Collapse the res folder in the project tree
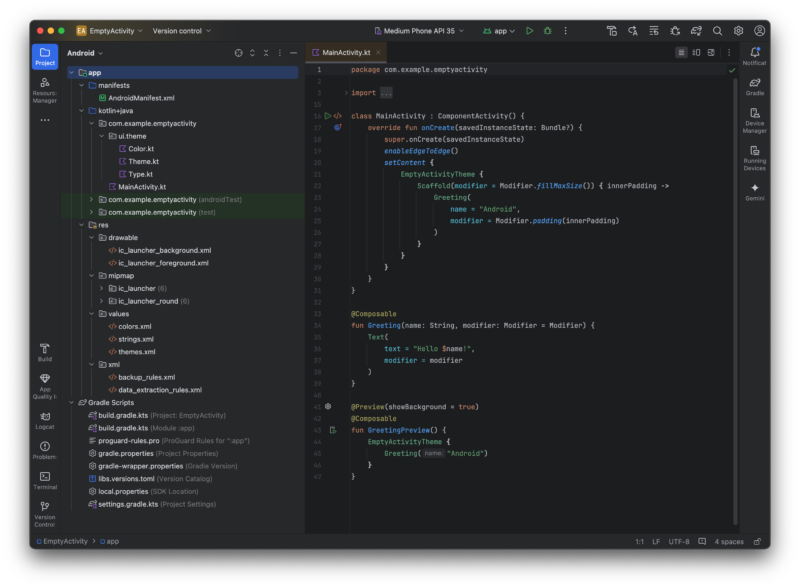 click(x=82, y=225)
